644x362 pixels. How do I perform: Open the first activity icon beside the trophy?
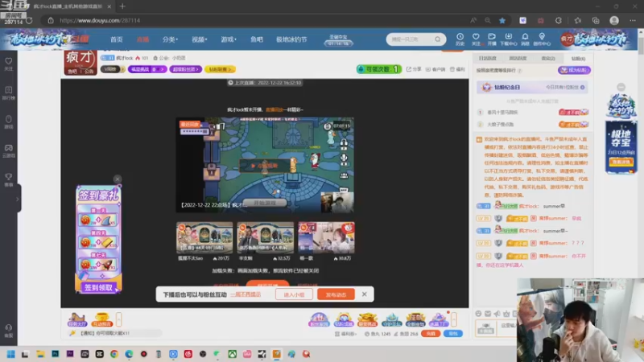76,319
